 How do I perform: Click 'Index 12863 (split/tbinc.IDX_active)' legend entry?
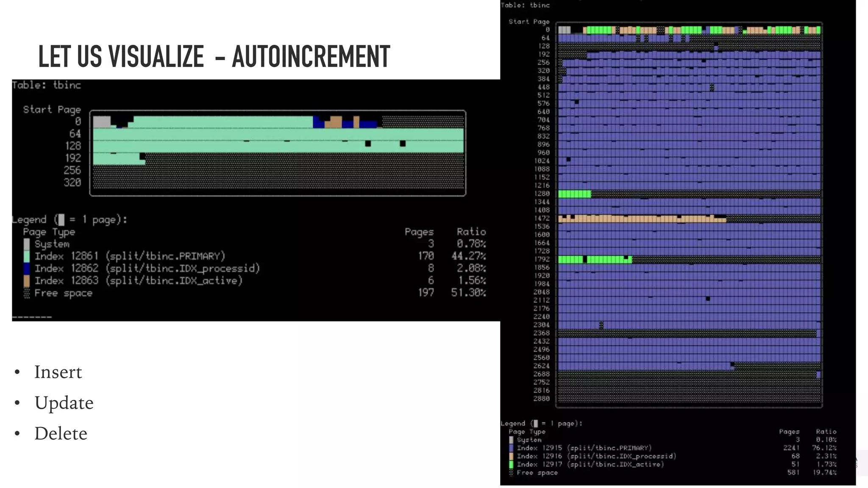click(139, 281)
